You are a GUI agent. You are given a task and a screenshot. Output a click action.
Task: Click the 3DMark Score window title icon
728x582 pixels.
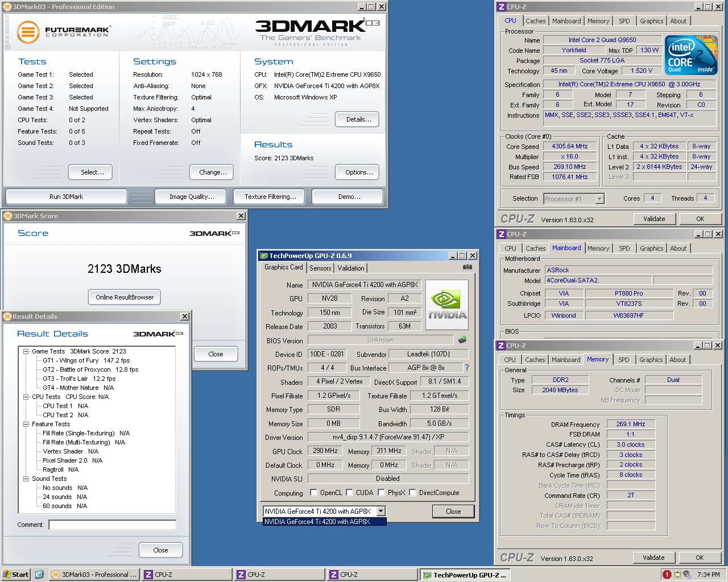coord(8,216)
